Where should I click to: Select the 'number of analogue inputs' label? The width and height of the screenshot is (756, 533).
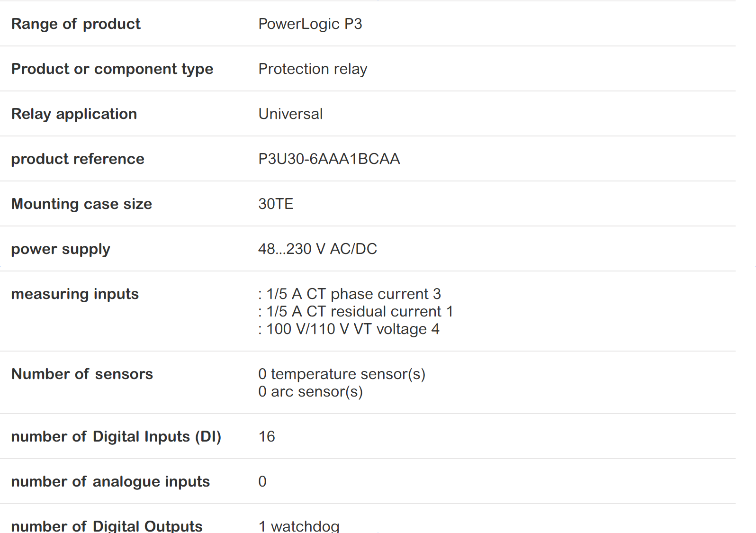[x=110, y=481]
